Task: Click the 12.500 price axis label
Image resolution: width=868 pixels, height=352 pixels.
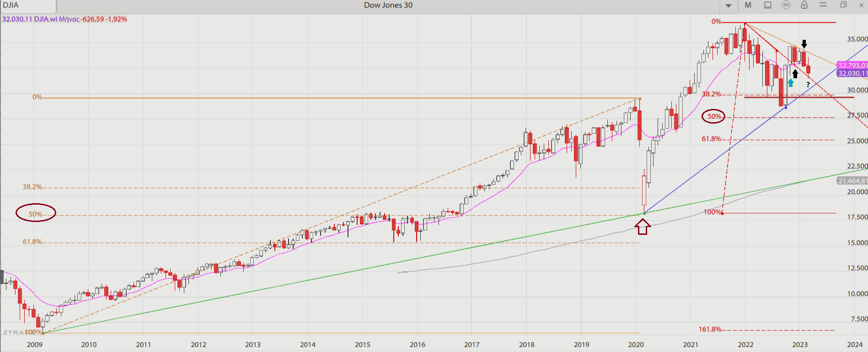Action: click(x=857, y=268)
